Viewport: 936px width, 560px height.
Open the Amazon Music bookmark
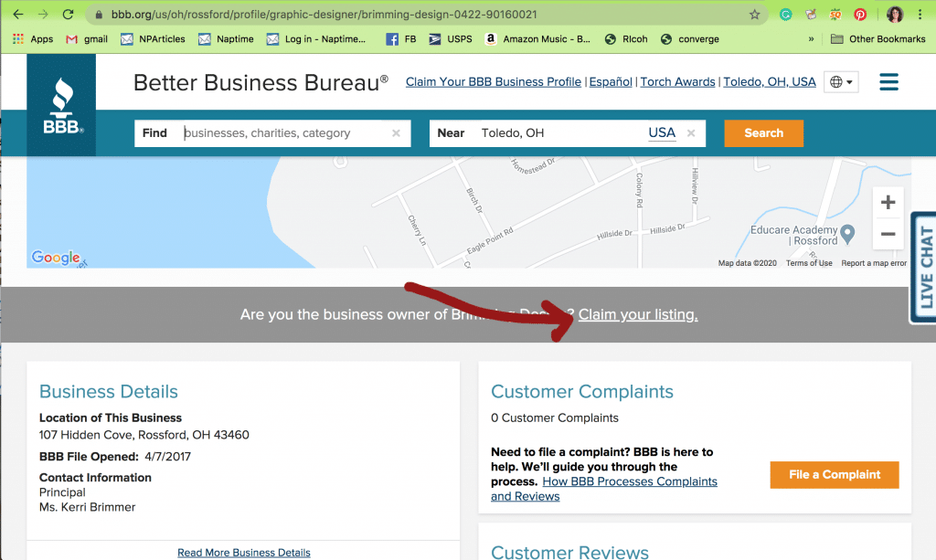pos(537,39)
